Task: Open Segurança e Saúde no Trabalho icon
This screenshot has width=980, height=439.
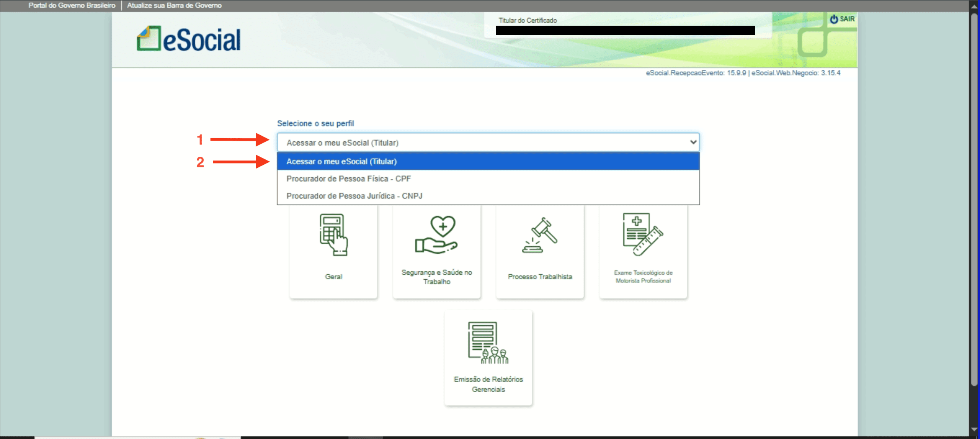Action: pyautogui.click(x=436, y=234)
